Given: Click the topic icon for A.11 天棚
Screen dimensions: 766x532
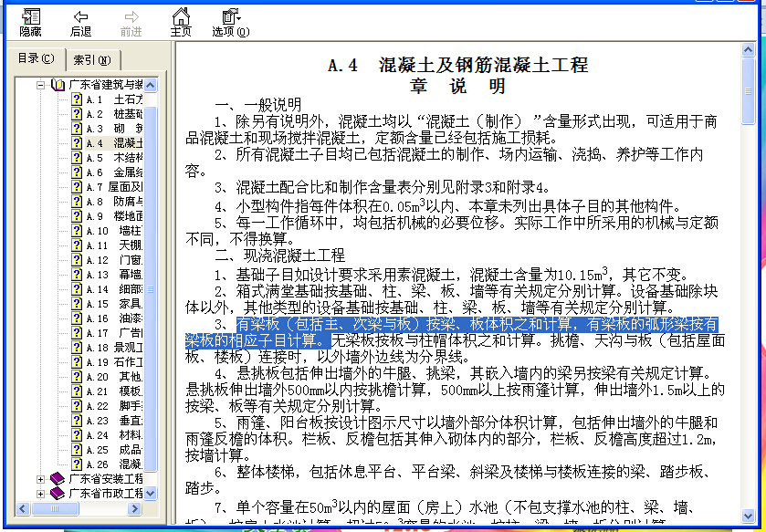Looking at the screenshot, I should 76,245.
